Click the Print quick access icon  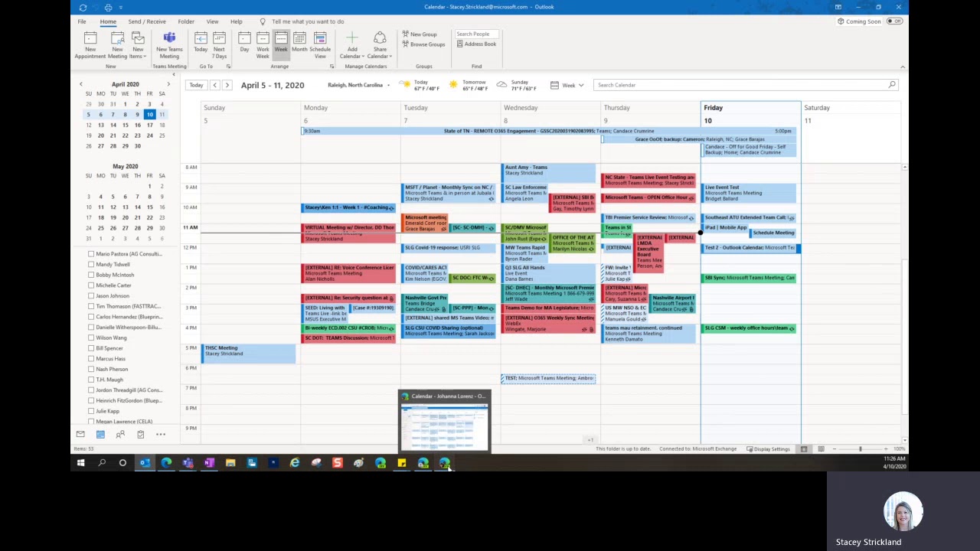(x=108, y=7)
